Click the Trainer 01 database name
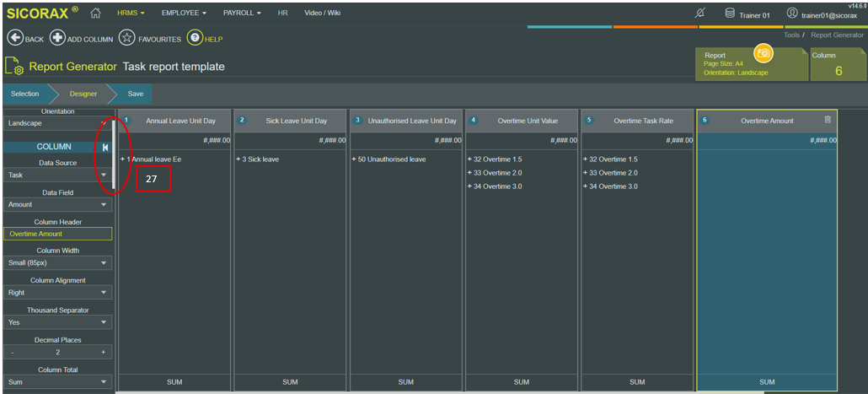Screen dimensions: 868x394 [754, 15]
